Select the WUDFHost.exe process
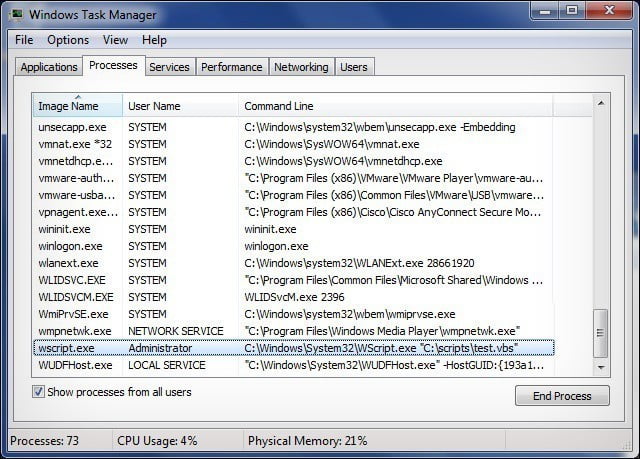 tap(293, 365)
